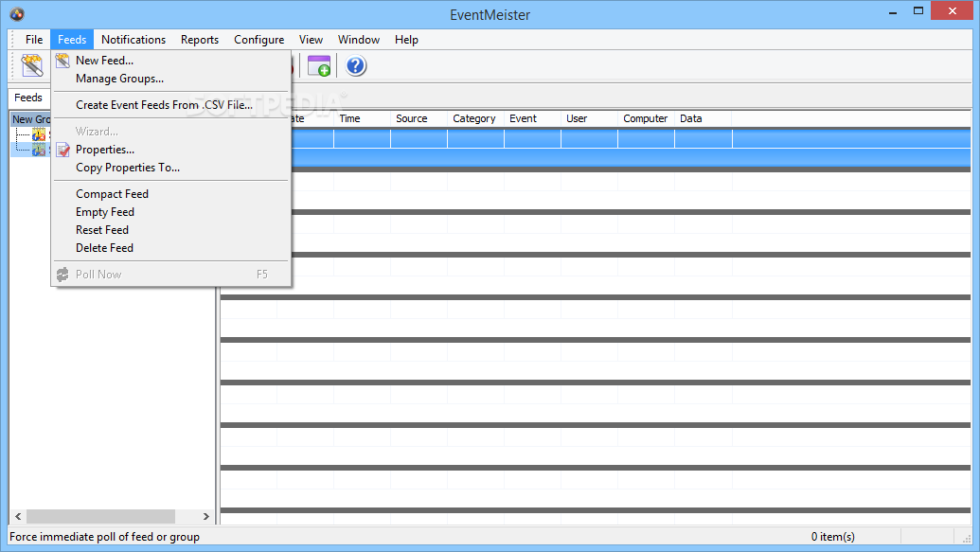The image size is (980, 552).
Task: Open the Notifications menu
Action: (x=134, y=40)
